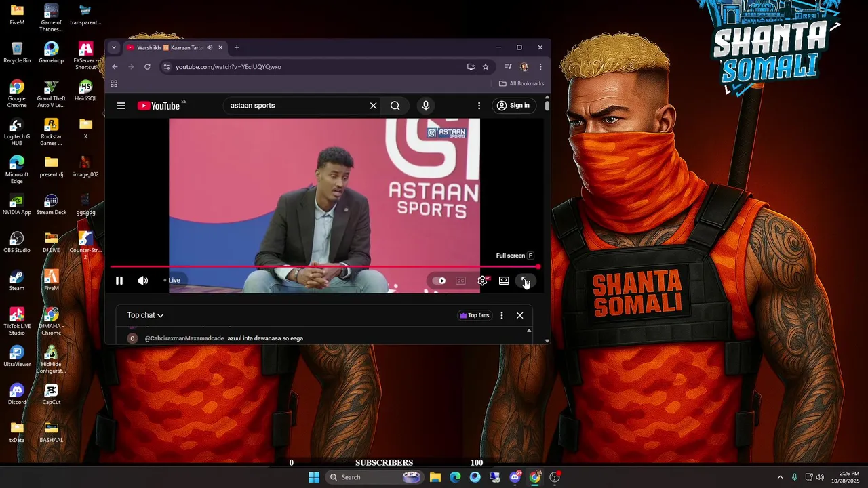This screenshot has height=488, width=868.
Task: Bookmark this page with star
Action: tap(486, 67)
